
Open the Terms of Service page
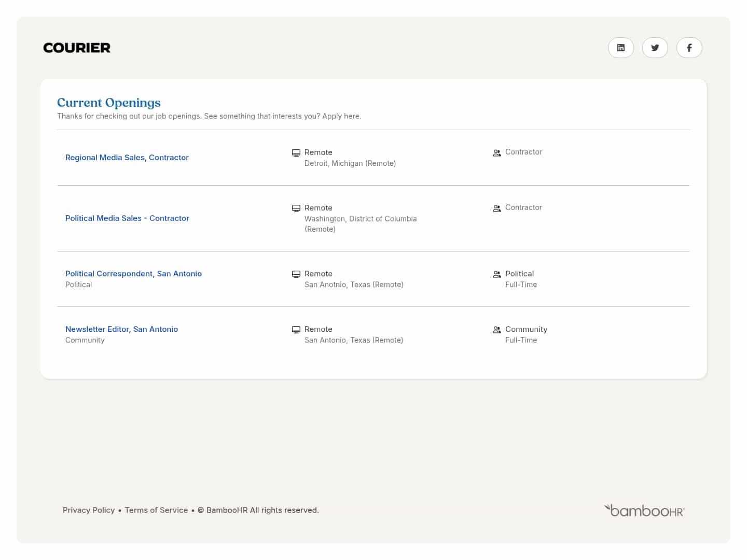tap(156, 510)
